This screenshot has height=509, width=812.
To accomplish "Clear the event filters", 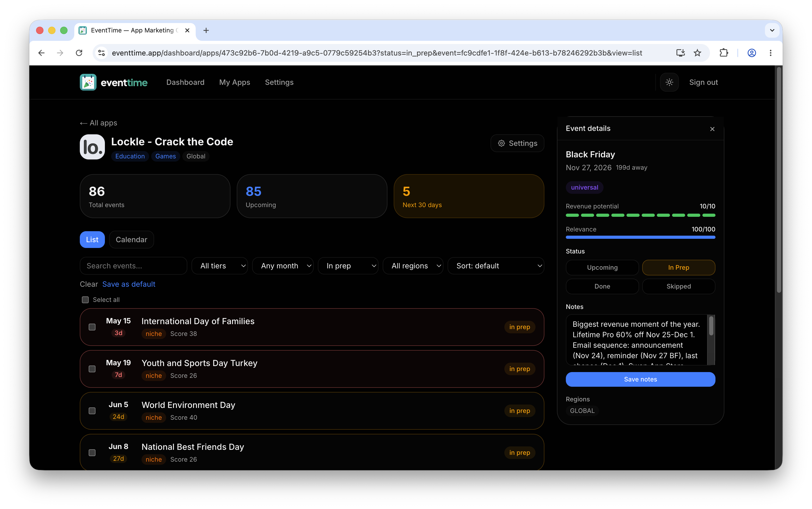I will click(x=89, y=284).
